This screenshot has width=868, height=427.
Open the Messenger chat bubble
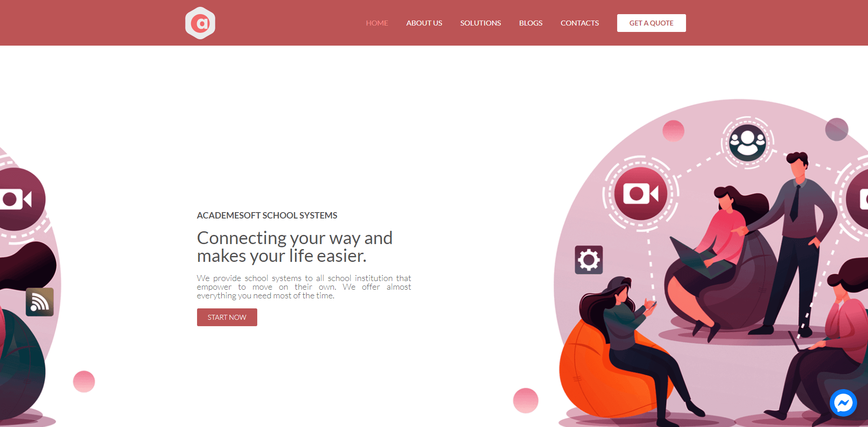coord(843,403)
